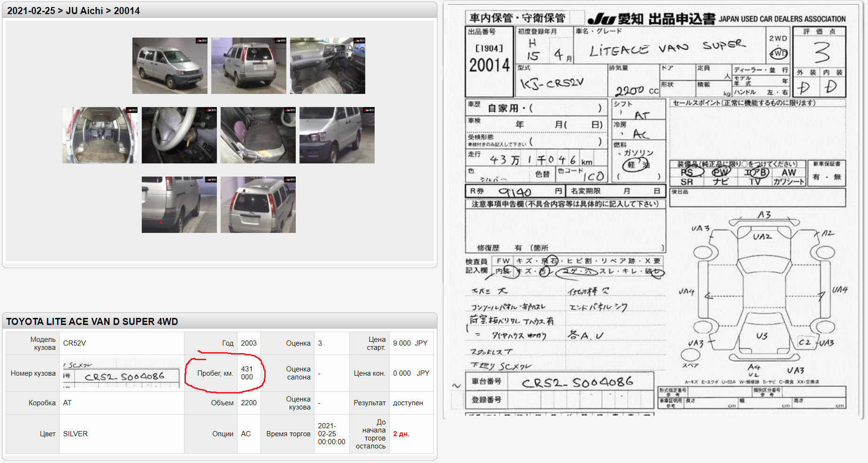Screen dimensions: 868x463
Task: Open the rear corner close-up thumbnail
Action: coord(179,205)
